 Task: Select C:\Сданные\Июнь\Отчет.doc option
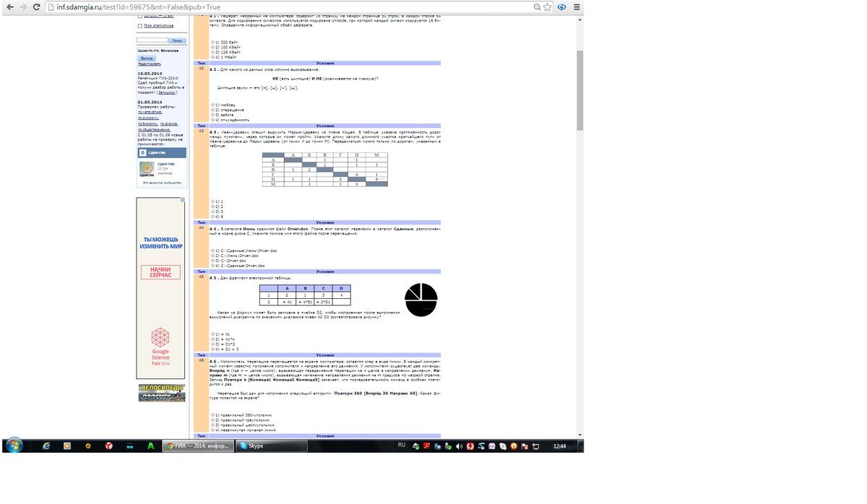tap(214, 251)
